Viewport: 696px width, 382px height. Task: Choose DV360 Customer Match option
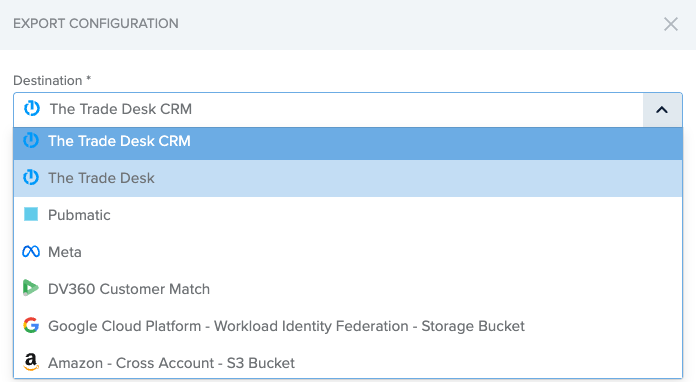(348, 289)
